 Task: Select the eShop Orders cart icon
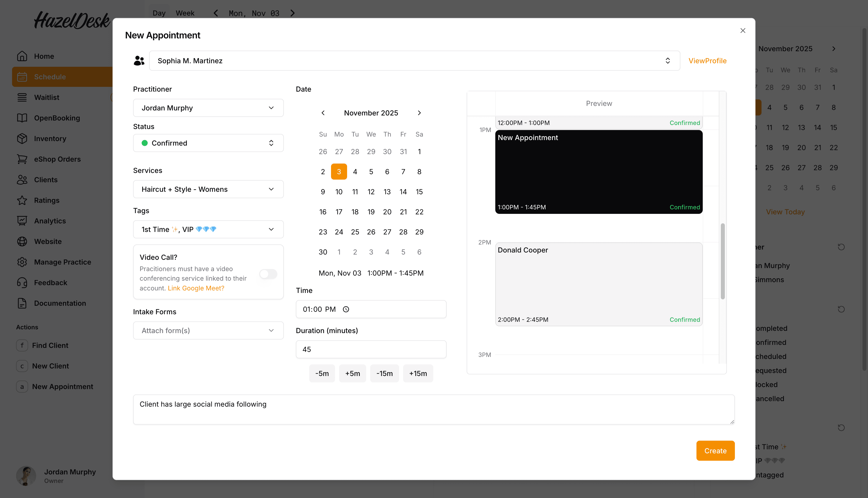22,159
